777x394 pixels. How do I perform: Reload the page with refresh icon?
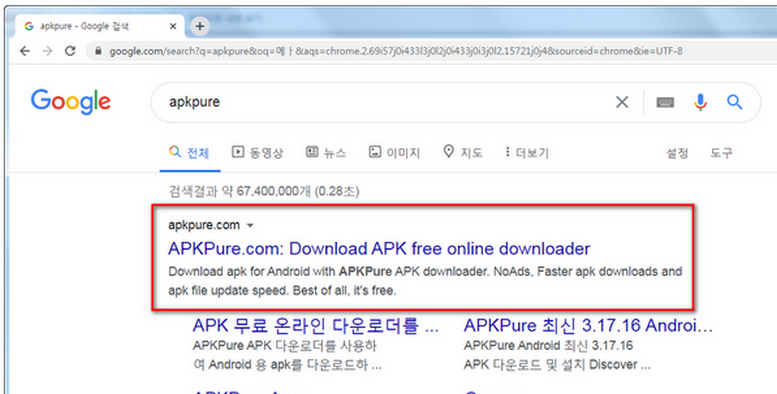tap(70, 51)
